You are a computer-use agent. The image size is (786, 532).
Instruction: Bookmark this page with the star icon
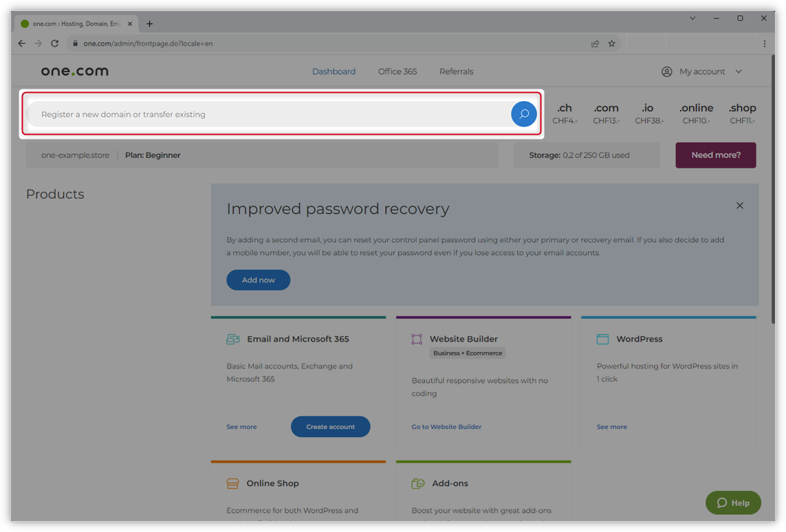611,43
